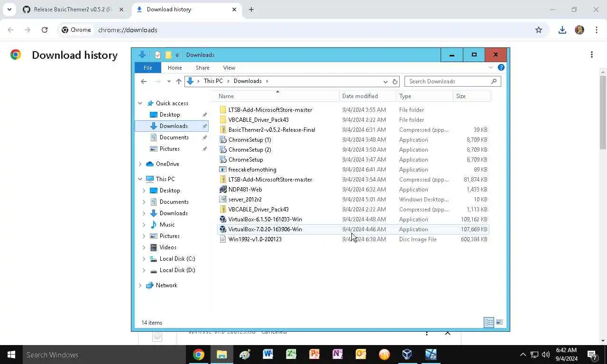This screenshot has width=607, height=364.
Task: Select LTSB-Add-MicrosoftStore-master file folder
Action: pyautogui.click(x=353, y=110)
